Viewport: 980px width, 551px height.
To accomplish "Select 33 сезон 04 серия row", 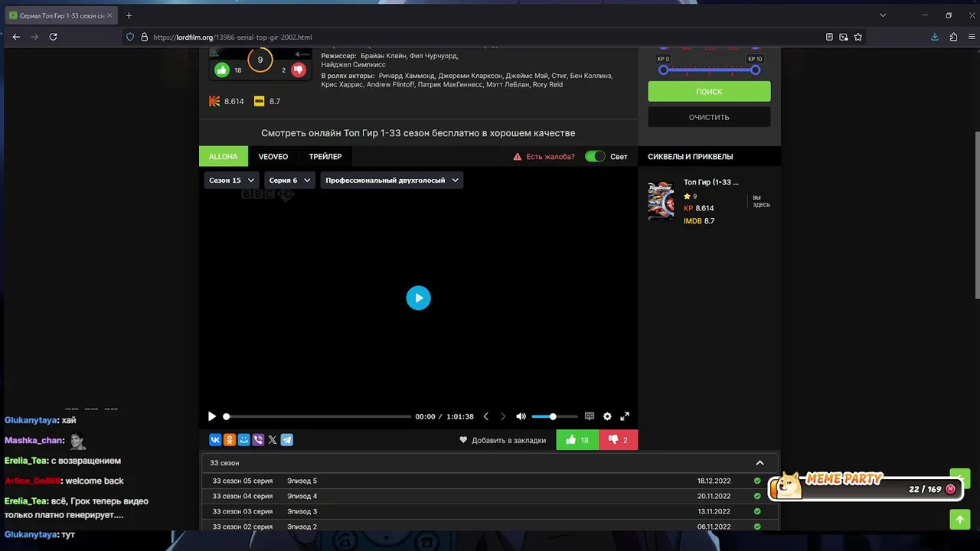I will click(490, 496).
